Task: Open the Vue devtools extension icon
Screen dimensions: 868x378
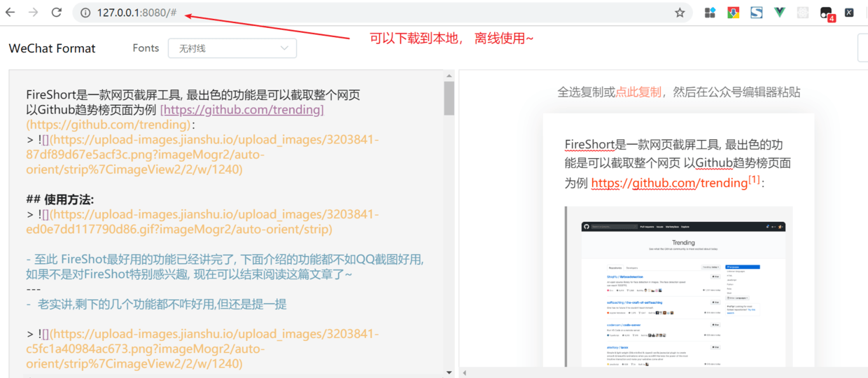Action: pos(780,13)
